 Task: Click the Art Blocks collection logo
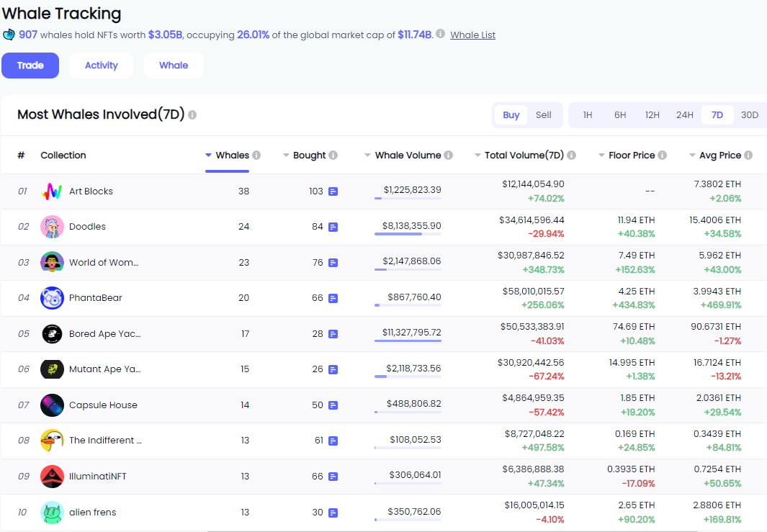point(52,191)
